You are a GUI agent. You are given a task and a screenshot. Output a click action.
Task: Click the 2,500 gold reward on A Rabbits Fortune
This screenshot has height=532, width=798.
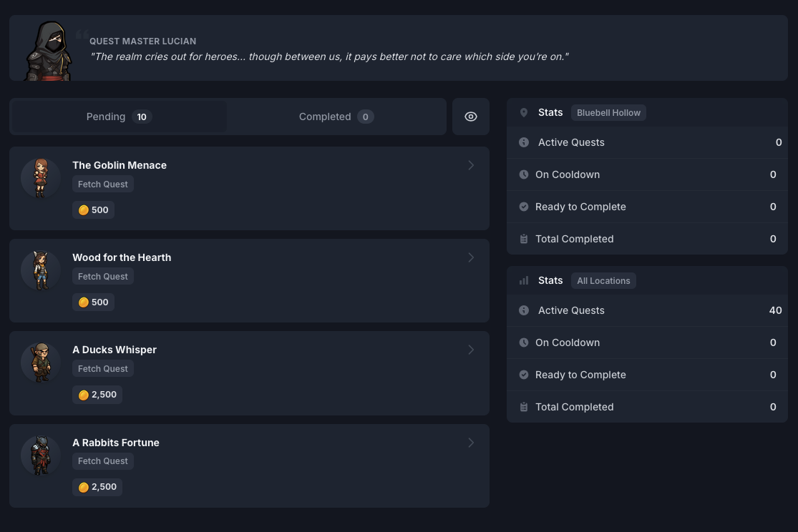pyautogui.click(x=97, y=487)
